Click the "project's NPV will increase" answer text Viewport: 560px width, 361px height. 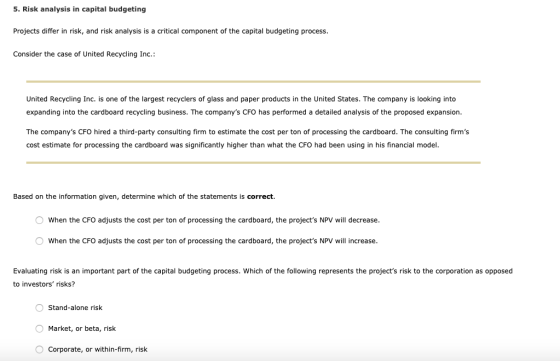point(213,241)
